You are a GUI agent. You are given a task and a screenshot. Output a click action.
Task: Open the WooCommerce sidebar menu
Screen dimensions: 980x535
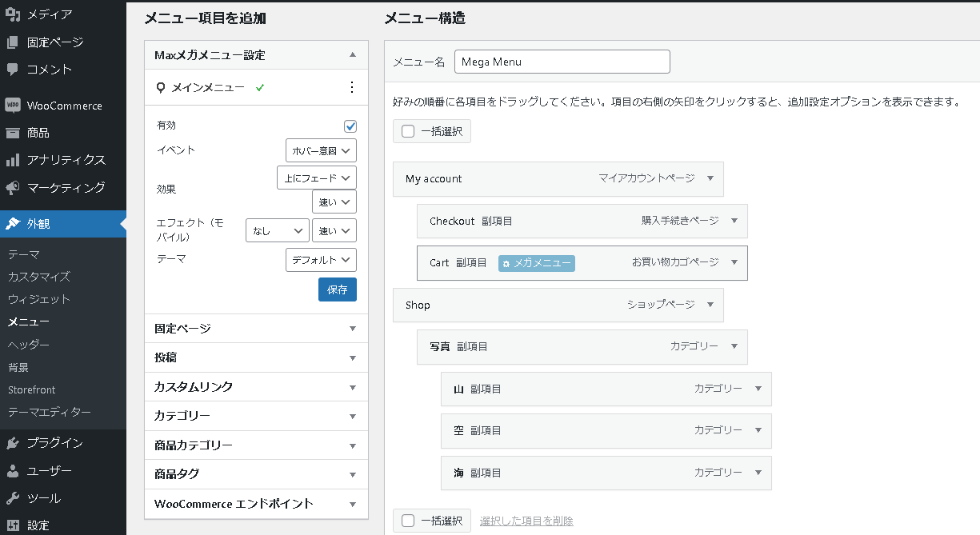point(62,106)
